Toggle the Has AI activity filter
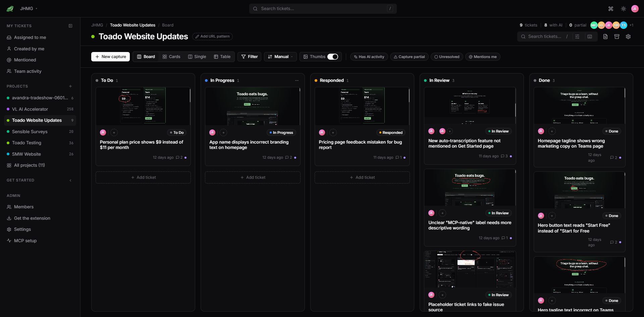This screenshot has height=317, width=644. pyautogui.click(x=369, y=57)
